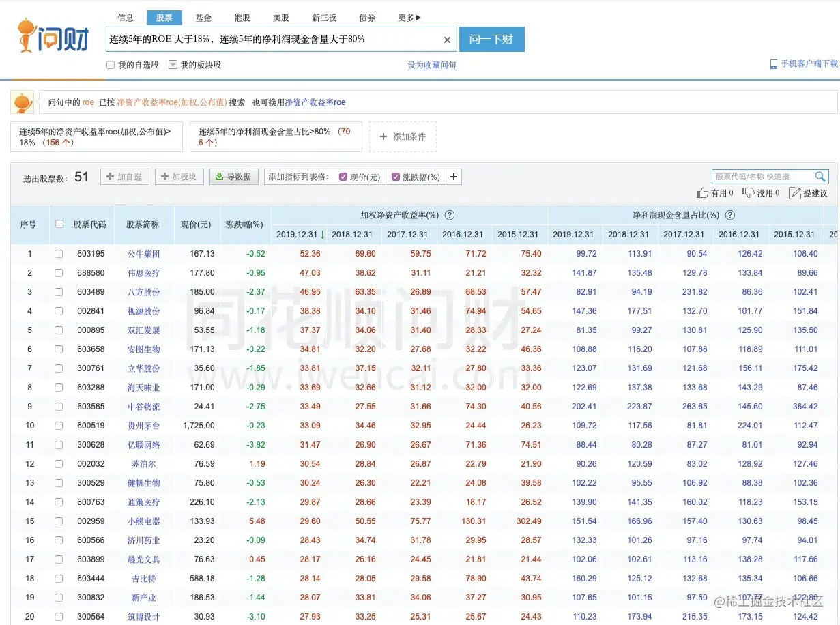Viewport: 840px width, 625px height.
Task: Open stock link 海天味业
Action: [x=143, y=388]
